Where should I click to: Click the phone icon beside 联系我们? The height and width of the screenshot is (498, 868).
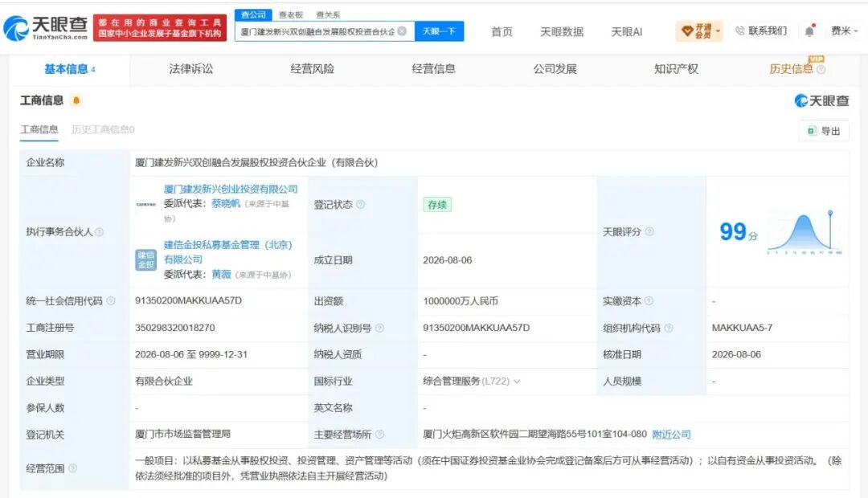coord(739,31)
